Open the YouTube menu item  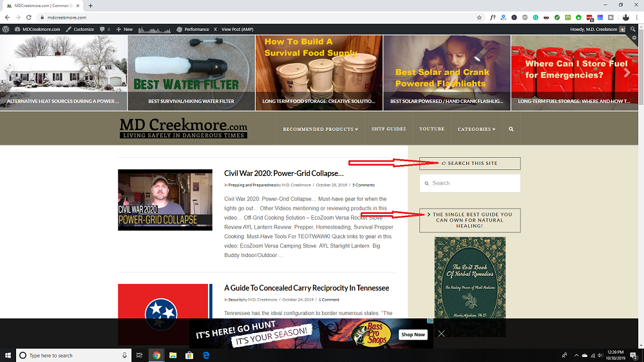point(431,129)
